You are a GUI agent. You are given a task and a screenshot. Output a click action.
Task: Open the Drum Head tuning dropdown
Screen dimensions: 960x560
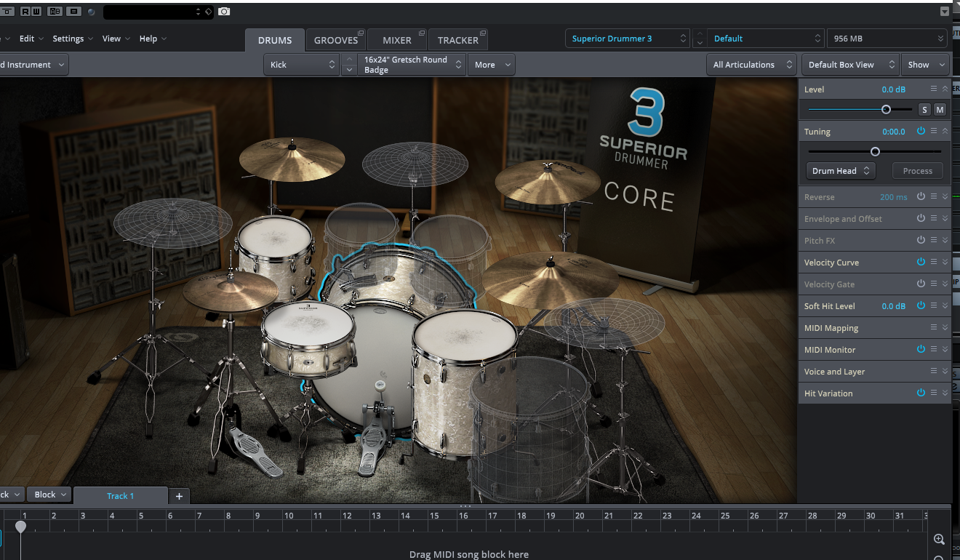(x=840, y=171)
